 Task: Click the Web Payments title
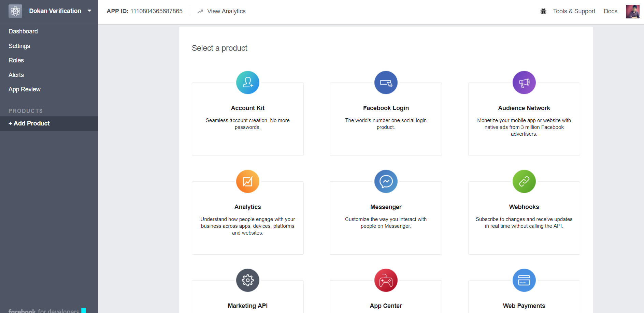(524, 306)
